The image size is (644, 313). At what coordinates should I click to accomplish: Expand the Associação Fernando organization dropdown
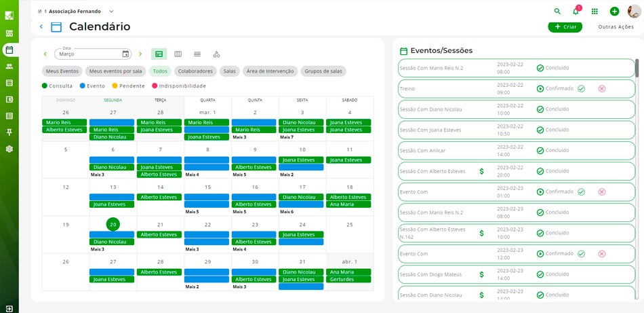[112, 12]
